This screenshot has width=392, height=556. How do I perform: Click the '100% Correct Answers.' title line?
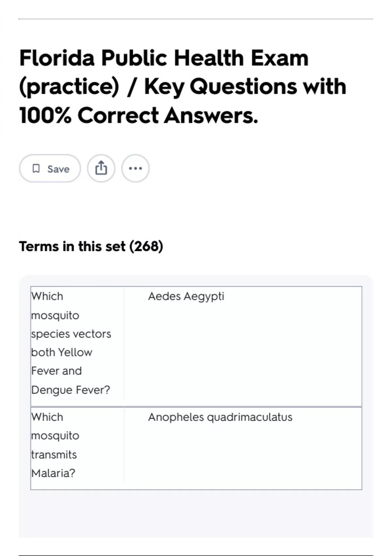tap(139, 116)
